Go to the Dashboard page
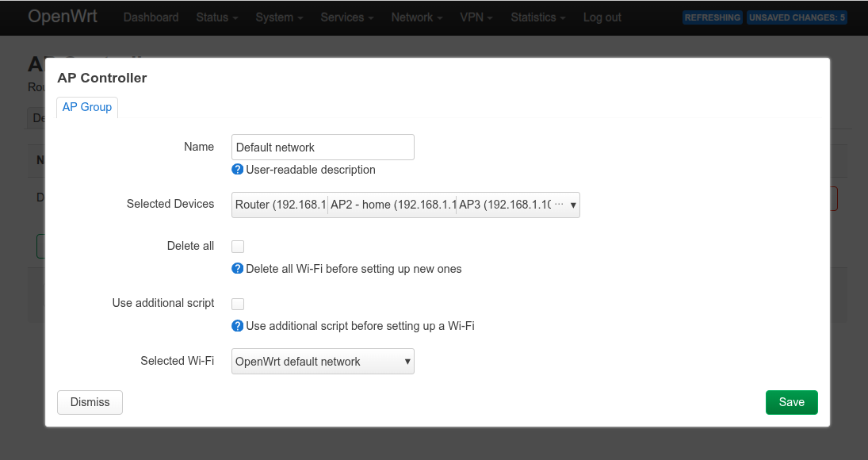 tap(151, 17)
